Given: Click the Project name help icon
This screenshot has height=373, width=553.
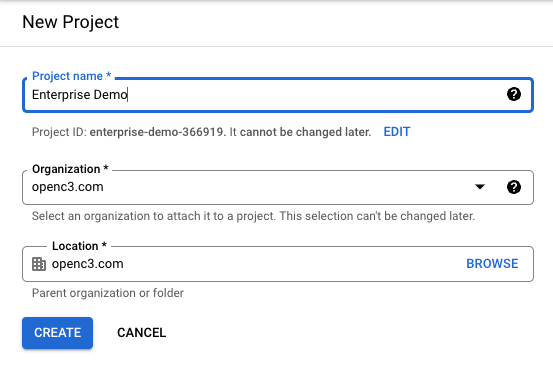Looking at the screenshot, I should click(514, 94).
